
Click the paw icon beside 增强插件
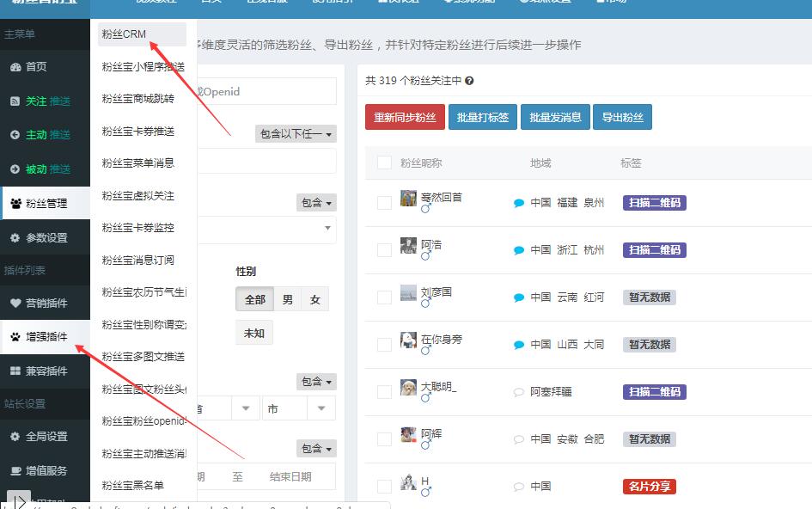coord(15,337)
